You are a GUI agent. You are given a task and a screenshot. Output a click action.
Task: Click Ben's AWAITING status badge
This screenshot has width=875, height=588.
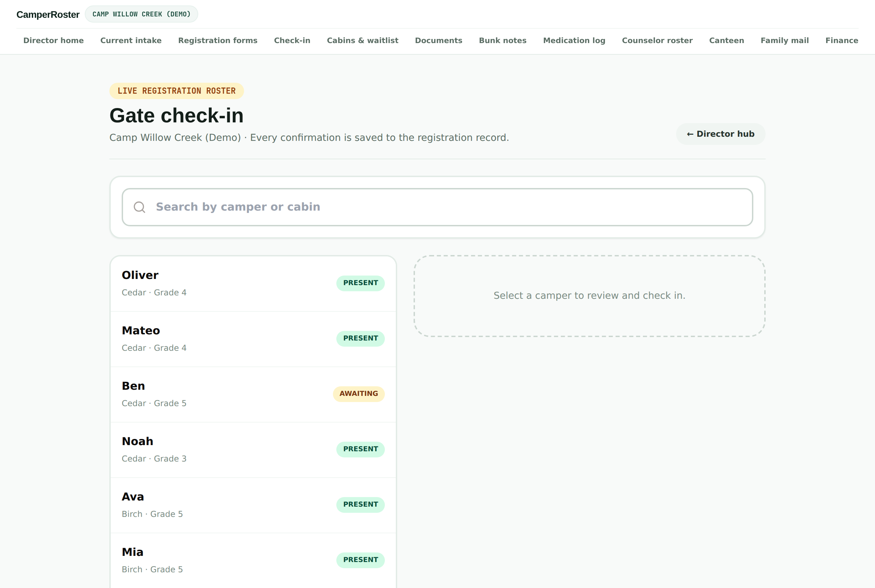tap(359, 394)
